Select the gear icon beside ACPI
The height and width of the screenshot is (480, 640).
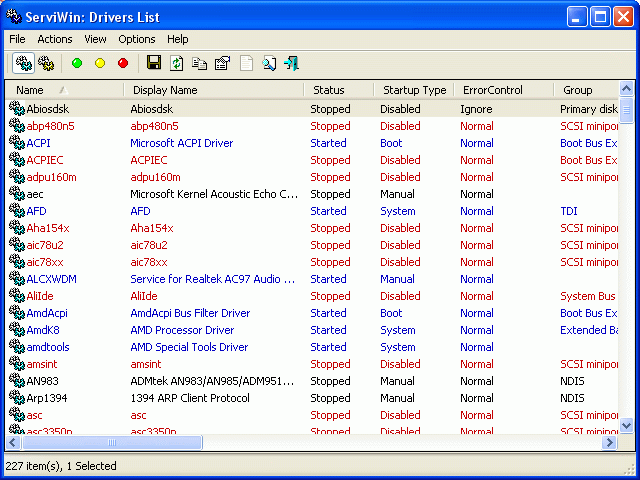(17, 143)
